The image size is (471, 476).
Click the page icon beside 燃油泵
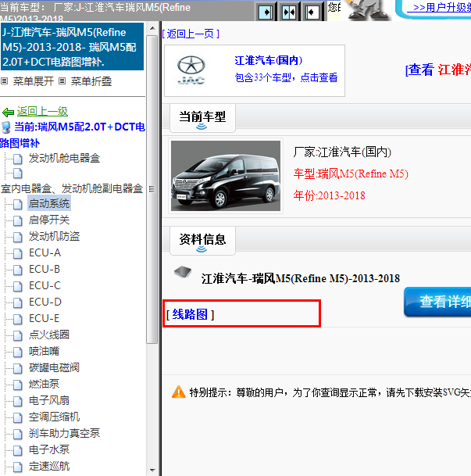tap(18, 385)
